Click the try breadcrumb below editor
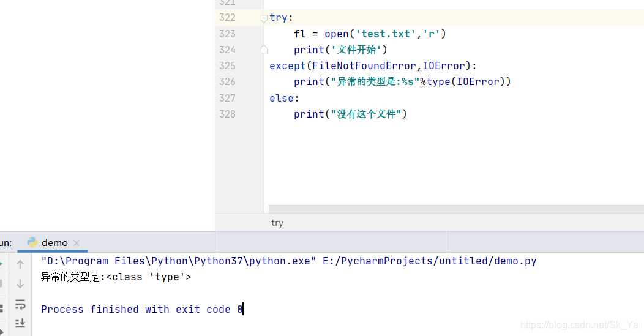 [x=277, y=223]
